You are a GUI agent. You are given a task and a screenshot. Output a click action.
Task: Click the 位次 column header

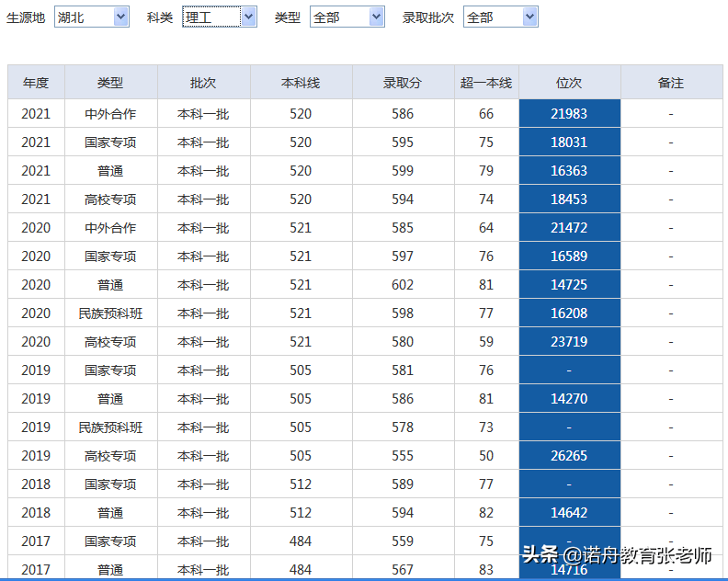pyautogui.click(x=569, y=83)
